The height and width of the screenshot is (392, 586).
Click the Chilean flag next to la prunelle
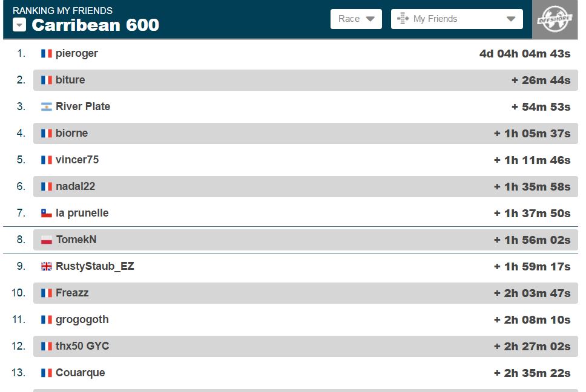[47, 213]
